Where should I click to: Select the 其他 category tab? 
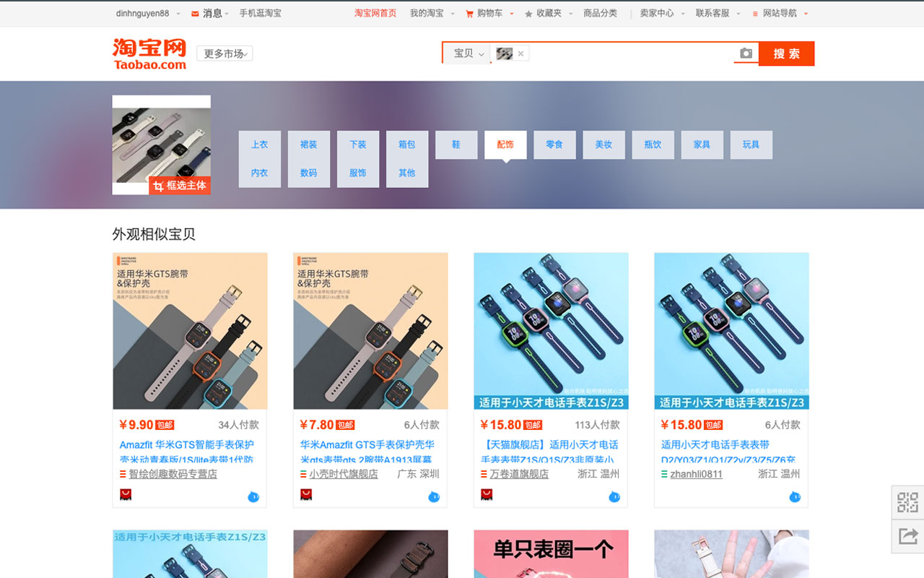pos(407,173)
